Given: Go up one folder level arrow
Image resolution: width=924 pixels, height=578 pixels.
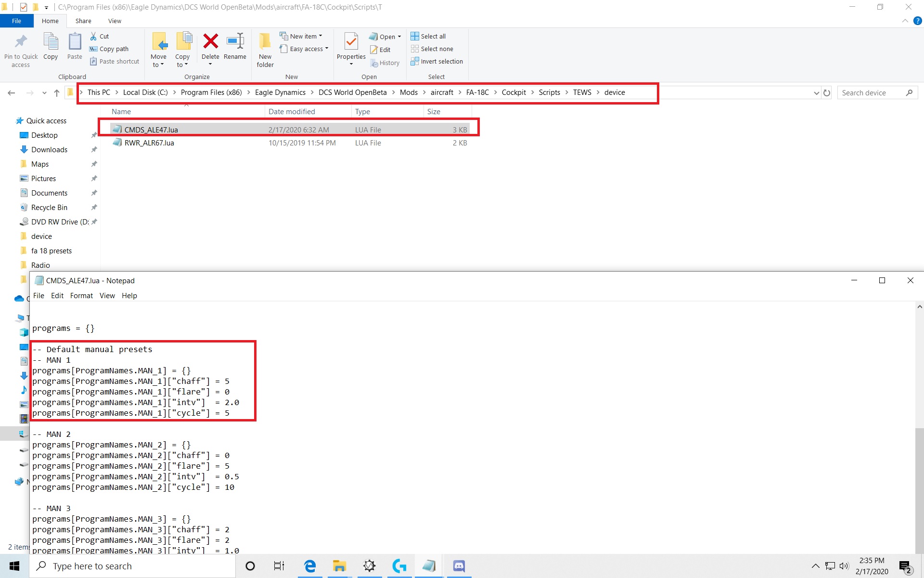Looking at the screenshot, I should 57,92.
